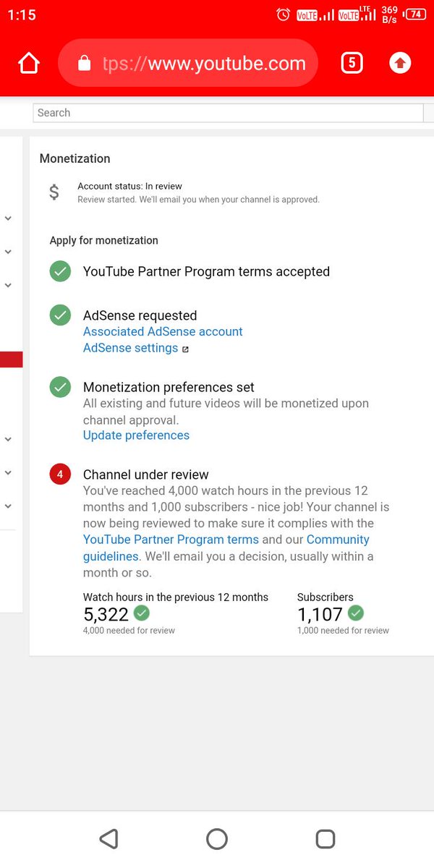Tap the alarm clock status bar icon
This screenshot has width=434, height=868.
pos(284,14)
